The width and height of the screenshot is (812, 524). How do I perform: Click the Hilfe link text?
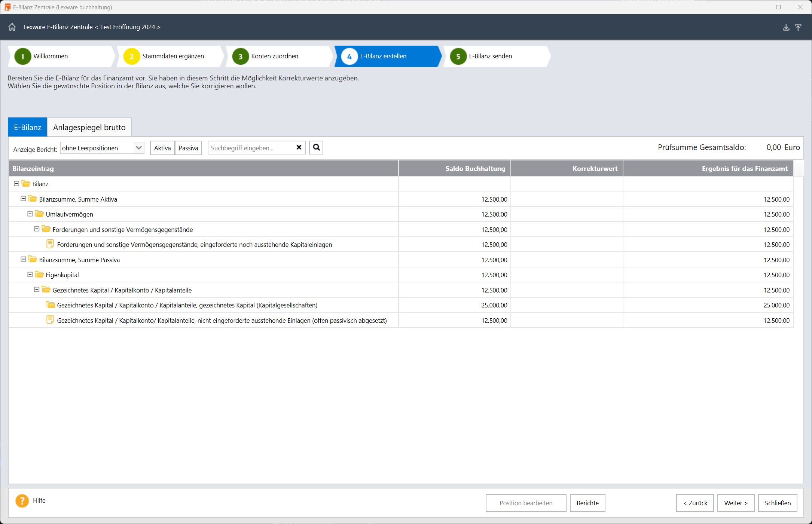click(x=39, y=500)
